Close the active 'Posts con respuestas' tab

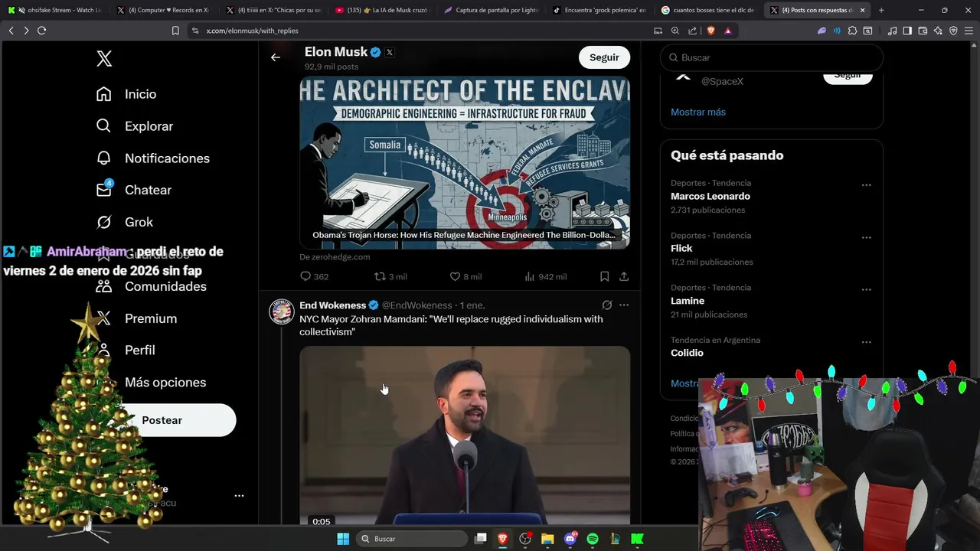point(863,10)
